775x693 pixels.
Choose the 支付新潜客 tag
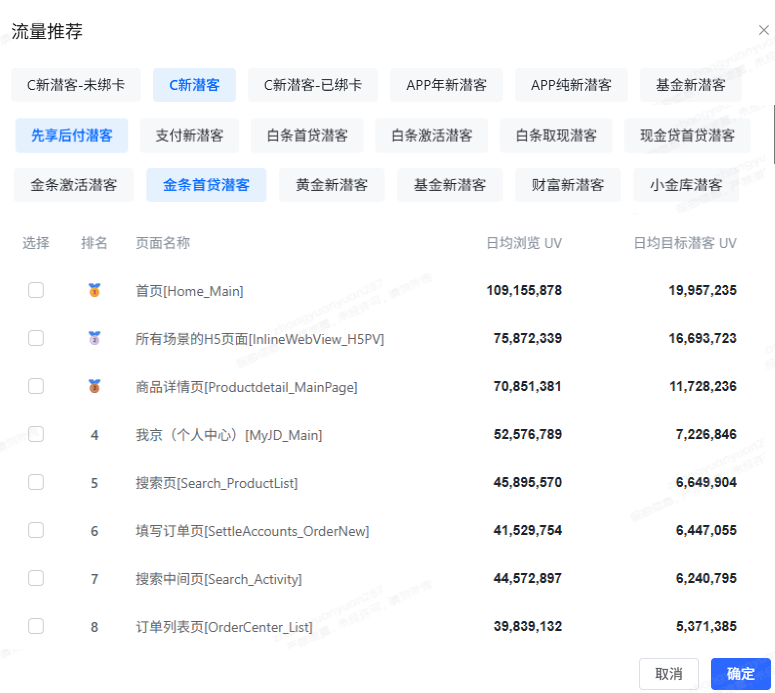[189, 135]
